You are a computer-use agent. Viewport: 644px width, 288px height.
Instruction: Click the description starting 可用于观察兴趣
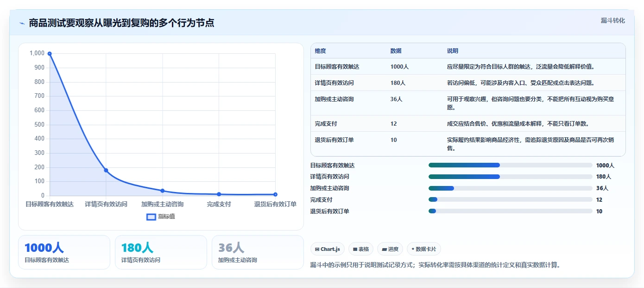coord(530,103)
